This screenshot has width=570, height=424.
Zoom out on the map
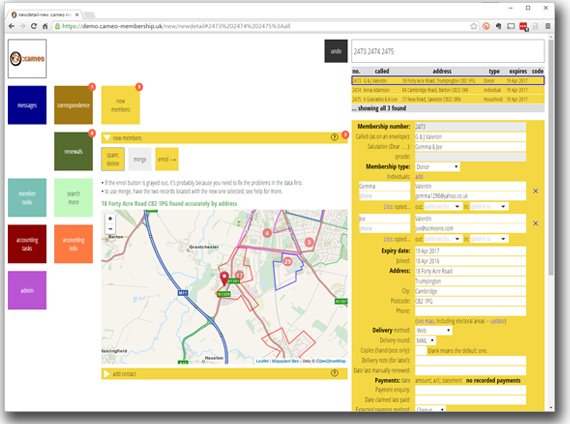pos(110,228)
